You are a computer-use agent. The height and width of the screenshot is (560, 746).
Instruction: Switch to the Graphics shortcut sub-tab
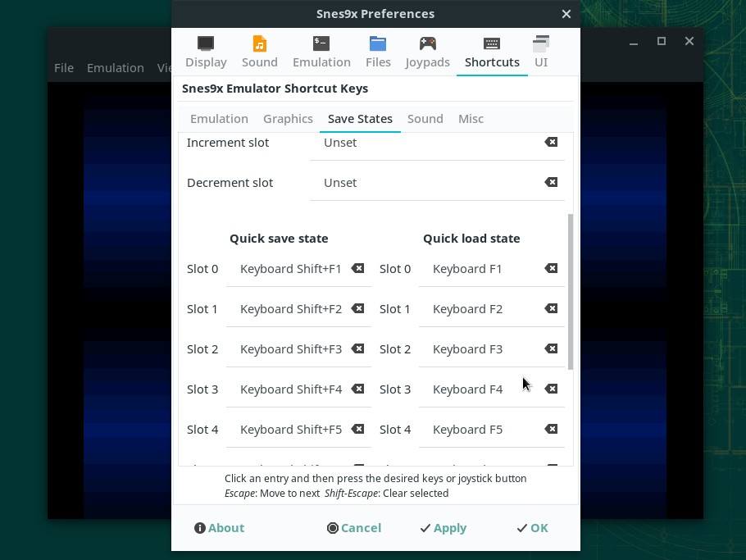pos(288,119)
